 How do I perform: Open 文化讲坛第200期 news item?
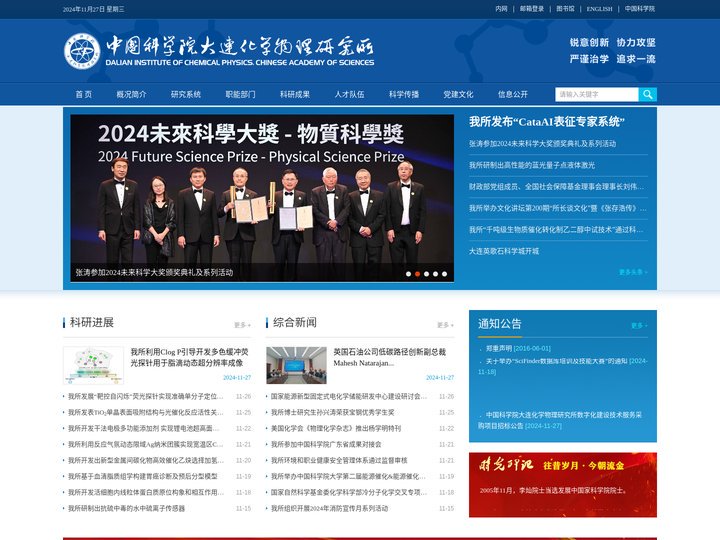[557, 208]
